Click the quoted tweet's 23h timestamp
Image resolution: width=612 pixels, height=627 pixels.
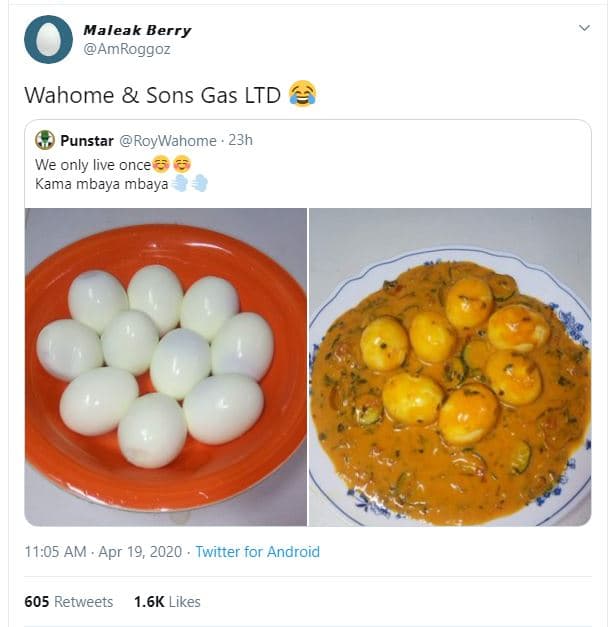(x=241, y=140)
